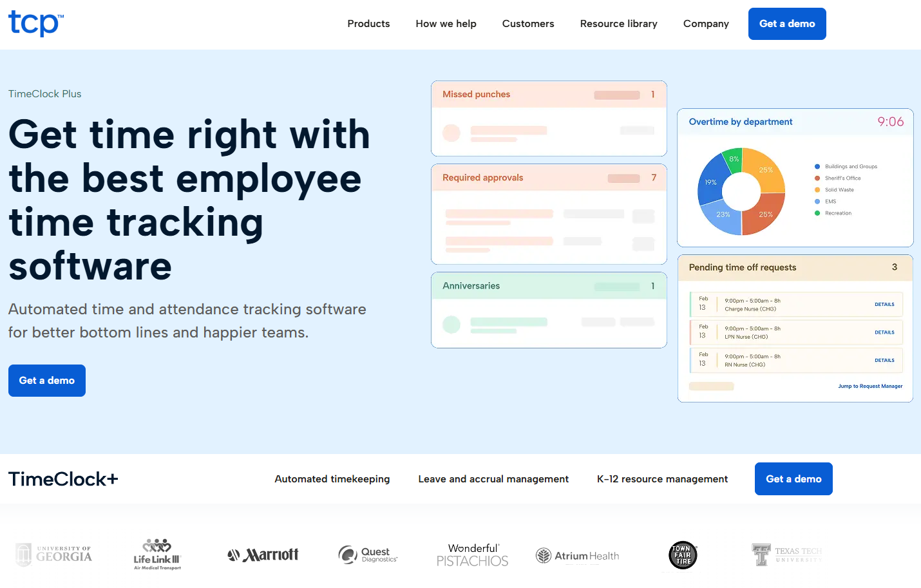
Task: Click the Texas Tech University logo
Action: coord(786,555)
